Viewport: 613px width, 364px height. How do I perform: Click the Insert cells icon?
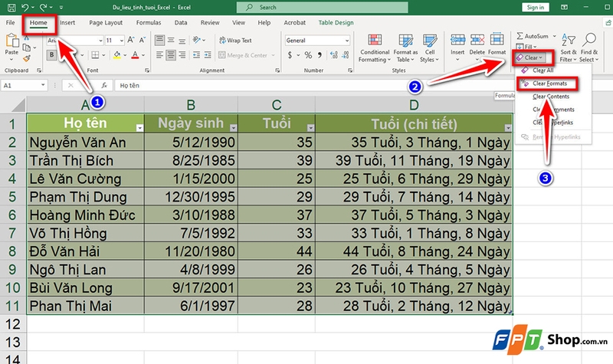click(457, 40)
